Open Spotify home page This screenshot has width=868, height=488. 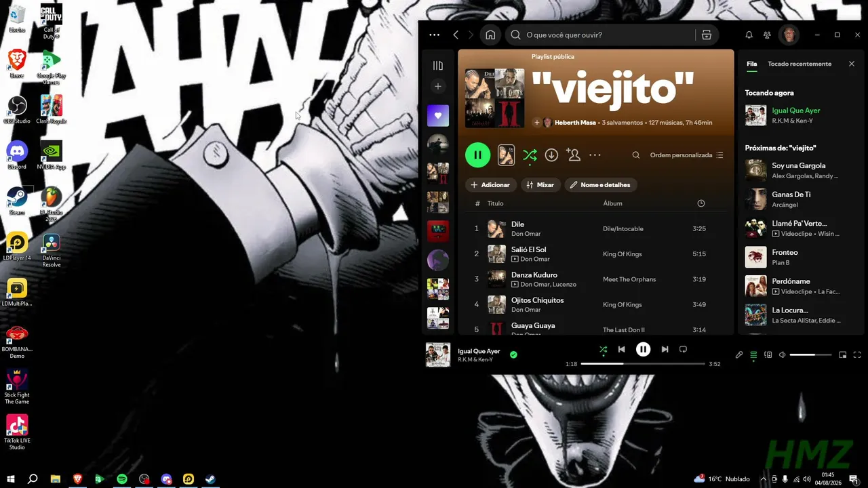(x=490, y=35)
